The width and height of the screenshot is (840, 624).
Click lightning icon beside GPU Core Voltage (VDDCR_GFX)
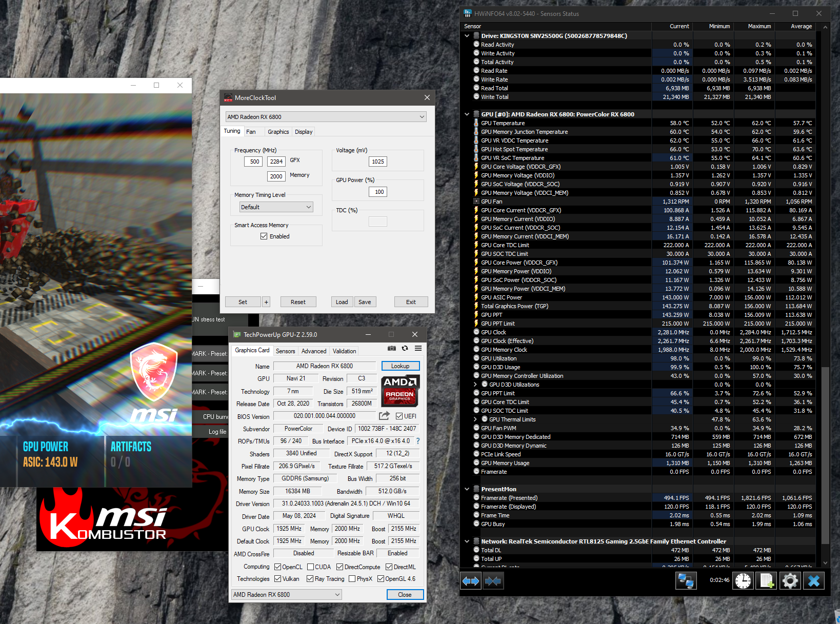coord(476,167)
